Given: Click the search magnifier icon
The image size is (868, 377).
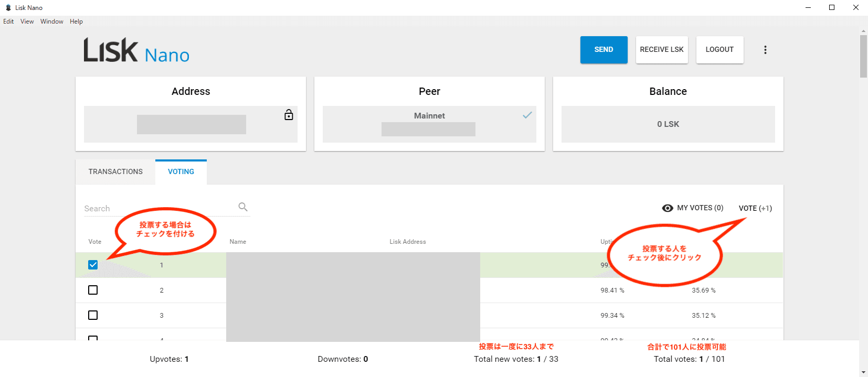Looking at the screenshot, I should coord(243,207).
